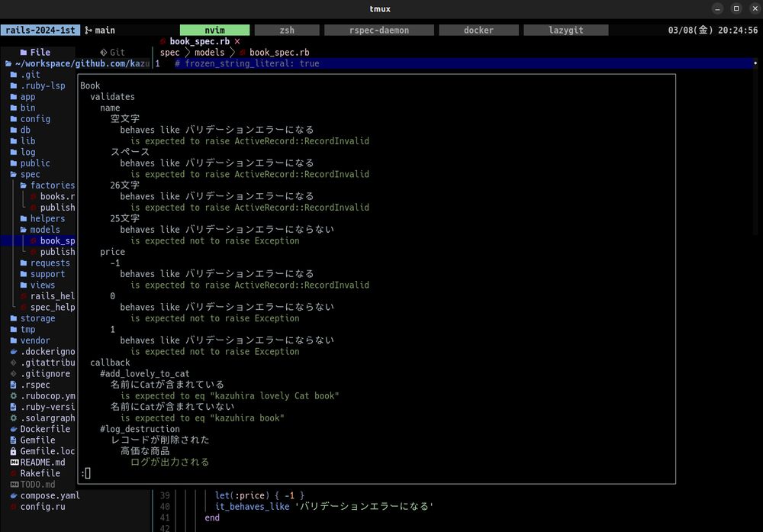Click the .dockerignore docker icon
The image size is (763, 532).
pyautogui.click(x=14, y=351)
